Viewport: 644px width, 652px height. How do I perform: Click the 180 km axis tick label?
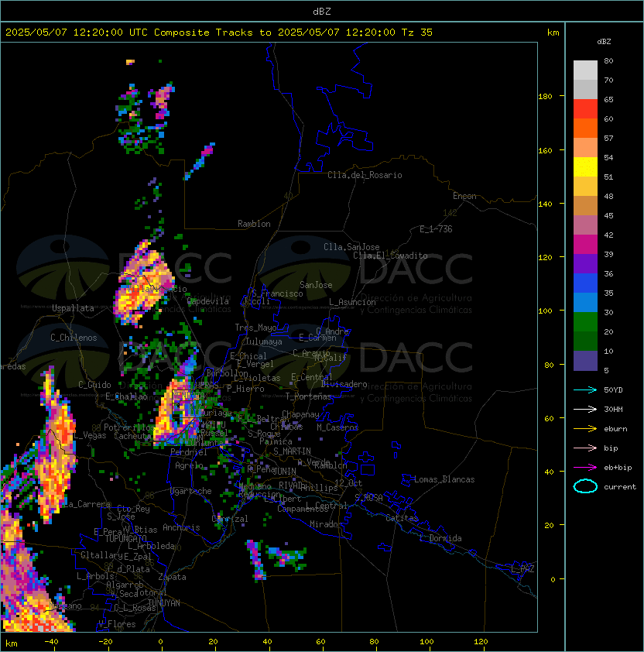[545, 97]
